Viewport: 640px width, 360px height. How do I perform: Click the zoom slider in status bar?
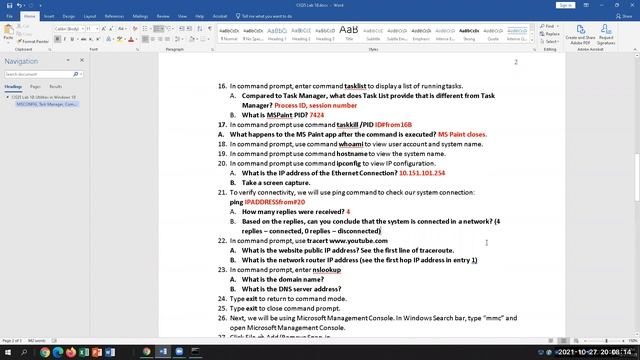click(606, 340)
